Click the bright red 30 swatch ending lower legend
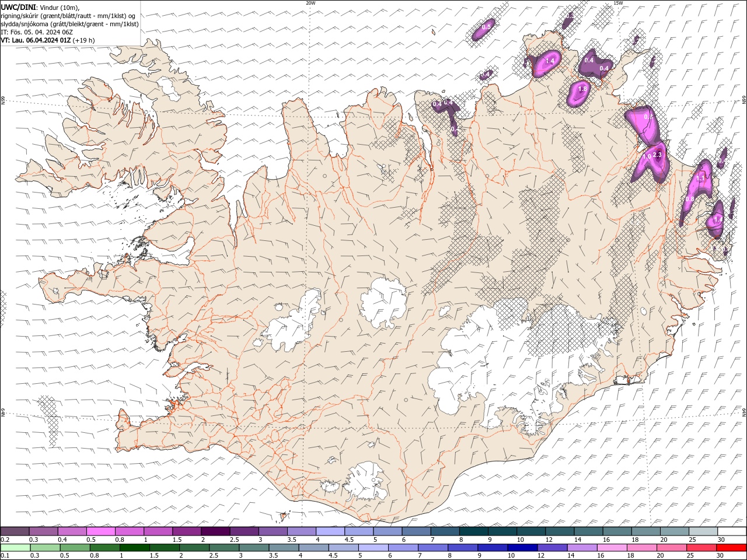The width and height of the screenshot is (747, 560). tap(731, 548)
